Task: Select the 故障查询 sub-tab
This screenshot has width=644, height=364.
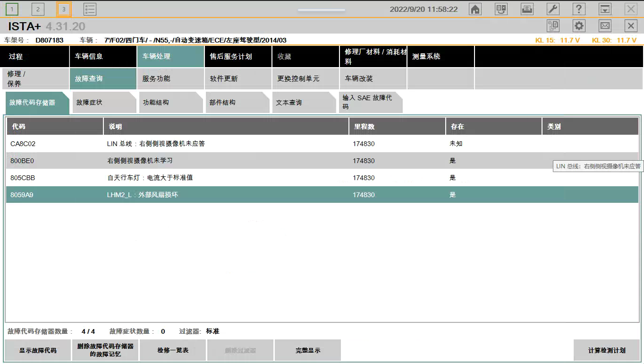Action: click(103, 78)
